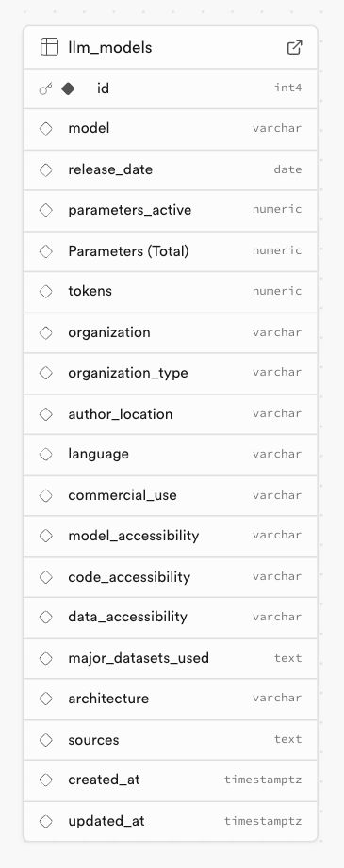Click the author_location column row
The image size is (344, 868).
coord(170,414)
